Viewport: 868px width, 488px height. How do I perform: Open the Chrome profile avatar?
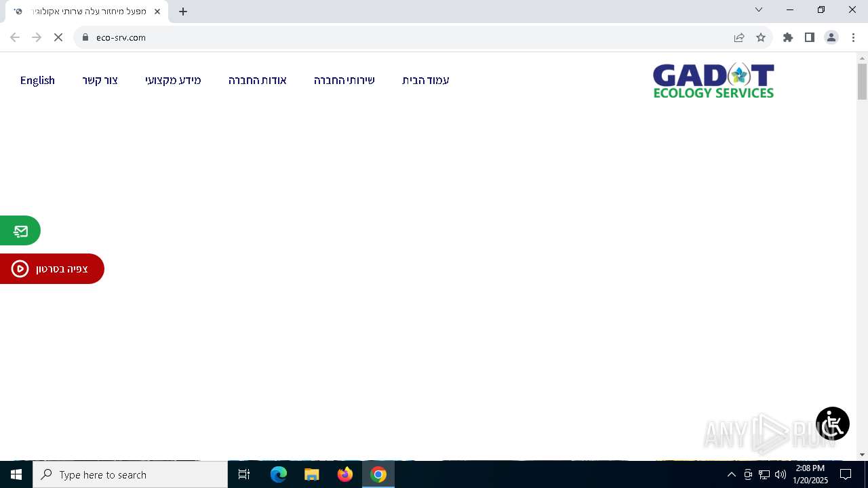coord(831,37)
